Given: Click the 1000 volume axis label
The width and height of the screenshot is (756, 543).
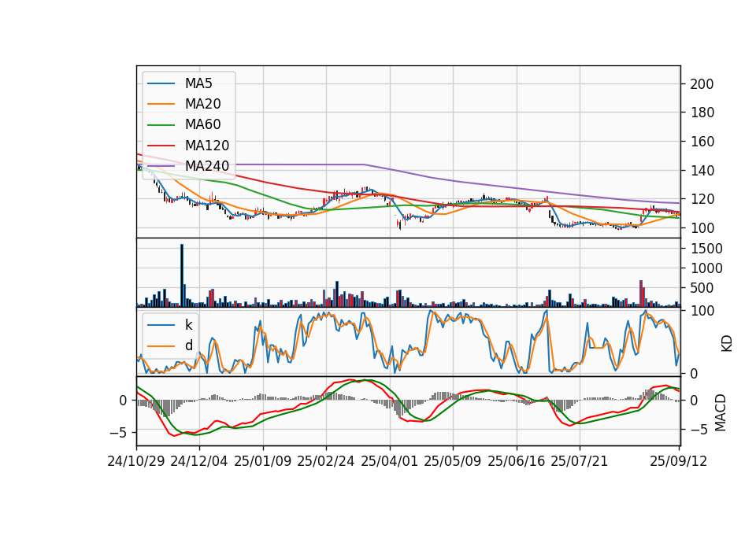Looking at the screenshot, I should coord(706,268).
